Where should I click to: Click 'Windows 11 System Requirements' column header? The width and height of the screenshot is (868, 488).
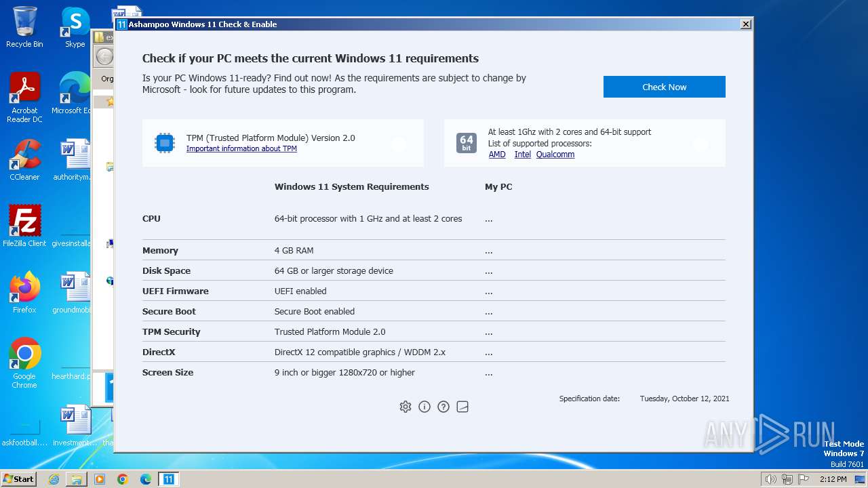[x=351, y=187]
